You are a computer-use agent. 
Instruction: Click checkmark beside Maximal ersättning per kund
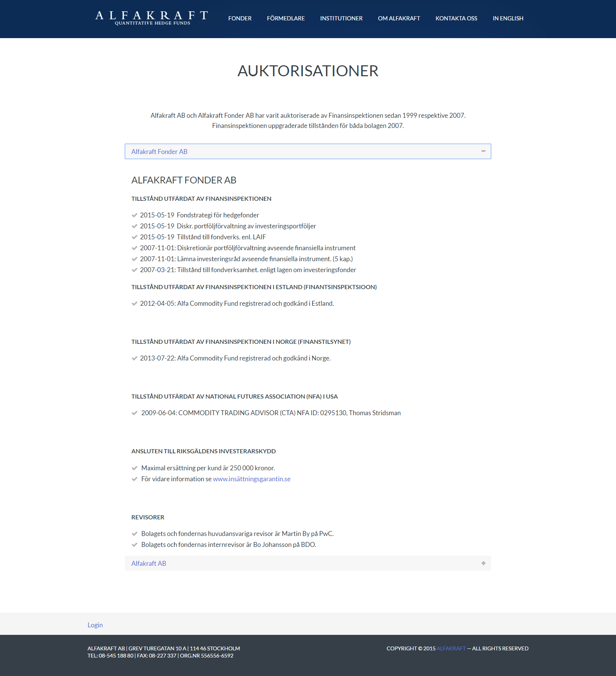point(134,468)
